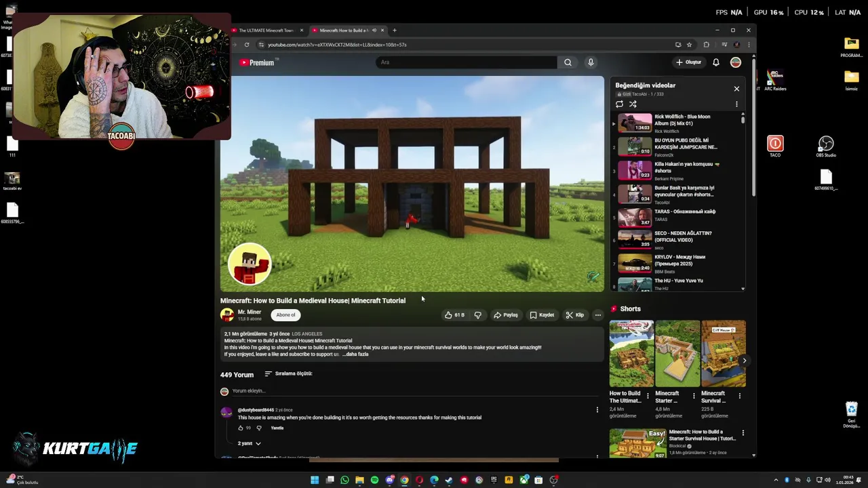Screen dimensions: 868x488
Task: Play SECO - NEDEN AĞLATTIN? playlist item
Action: pos(678,240)
